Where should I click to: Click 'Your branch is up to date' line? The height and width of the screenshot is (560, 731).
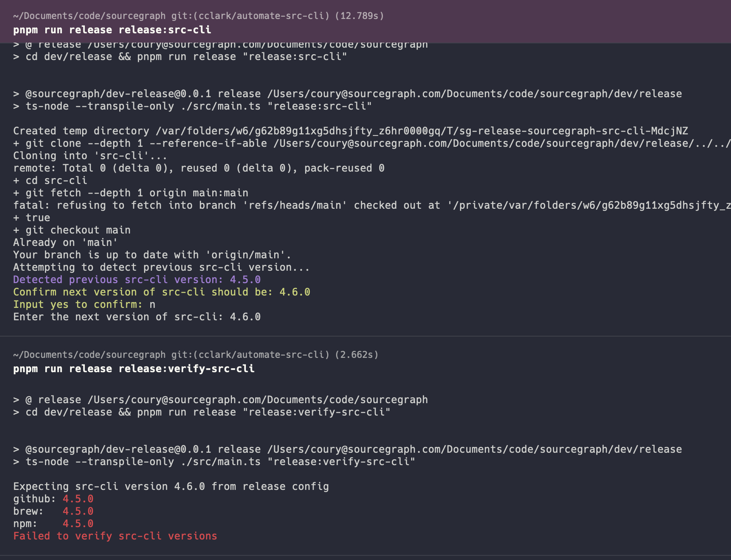(x=152, y=255)
